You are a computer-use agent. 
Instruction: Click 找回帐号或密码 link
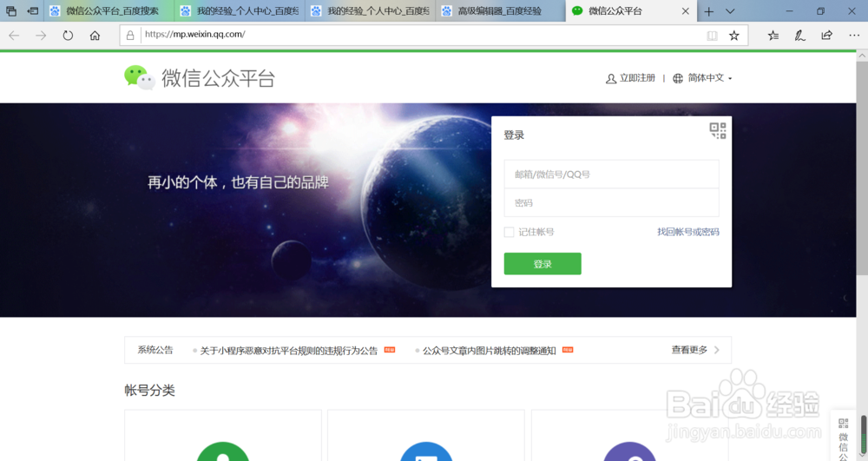pyautogui.click(x=688, y=232)
